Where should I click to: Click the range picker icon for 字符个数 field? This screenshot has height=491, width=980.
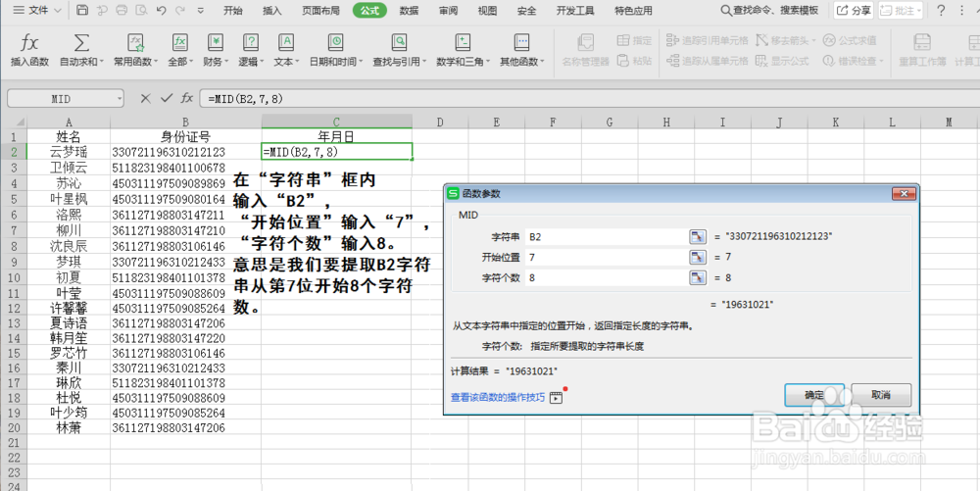point(698,277)
